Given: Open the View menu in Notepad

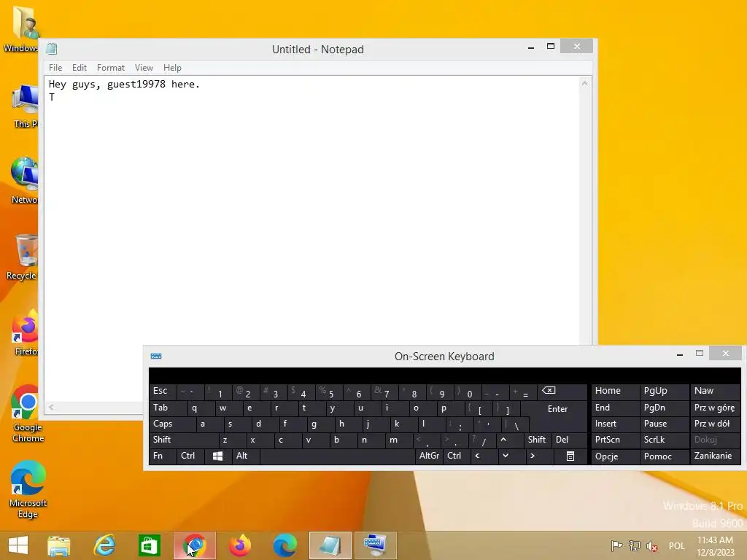Looking at the screenshot, I should 144,68.
